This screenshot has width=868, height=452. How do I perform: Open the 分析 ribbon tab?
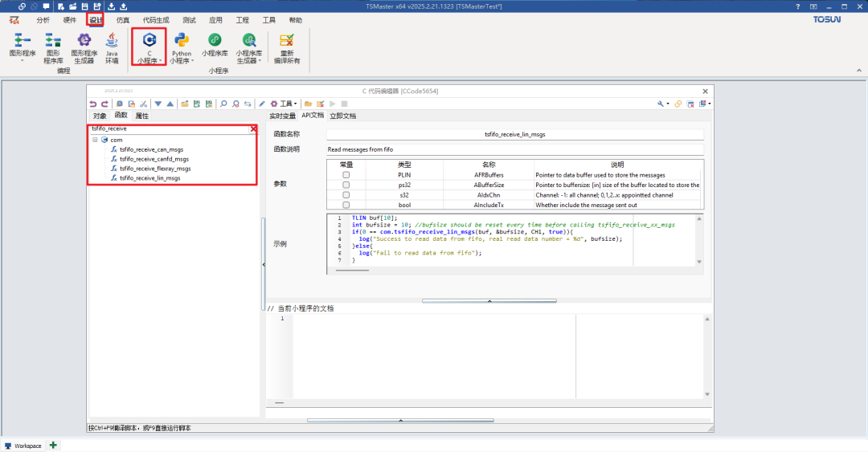tap(43, 20)
